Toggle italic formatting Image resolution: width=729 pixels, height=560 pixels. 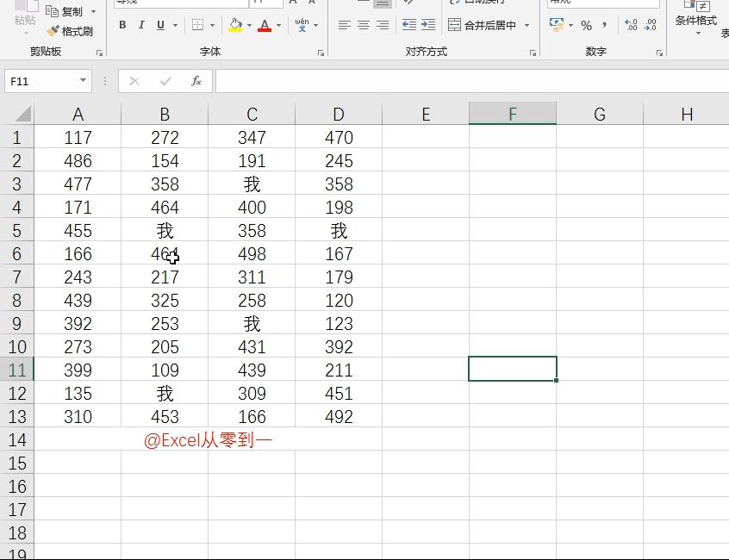point(141,26)
